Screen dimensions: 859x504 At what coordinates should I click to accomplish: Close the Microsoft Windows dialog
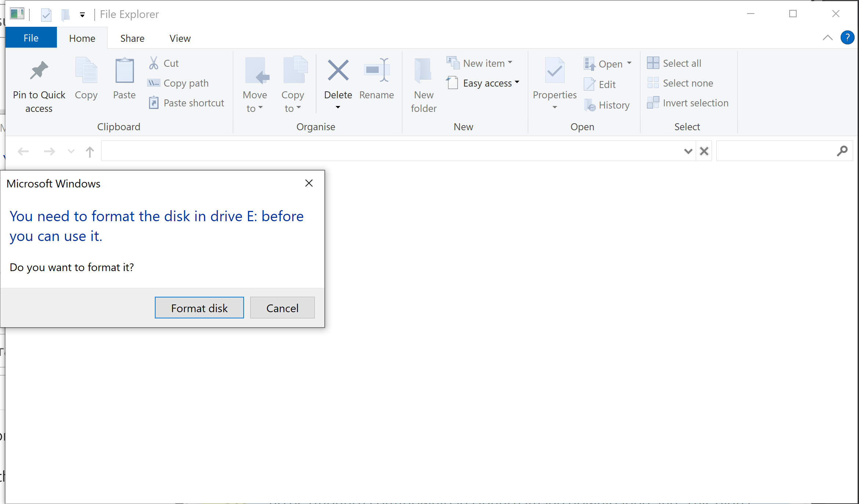coord(309,183)
